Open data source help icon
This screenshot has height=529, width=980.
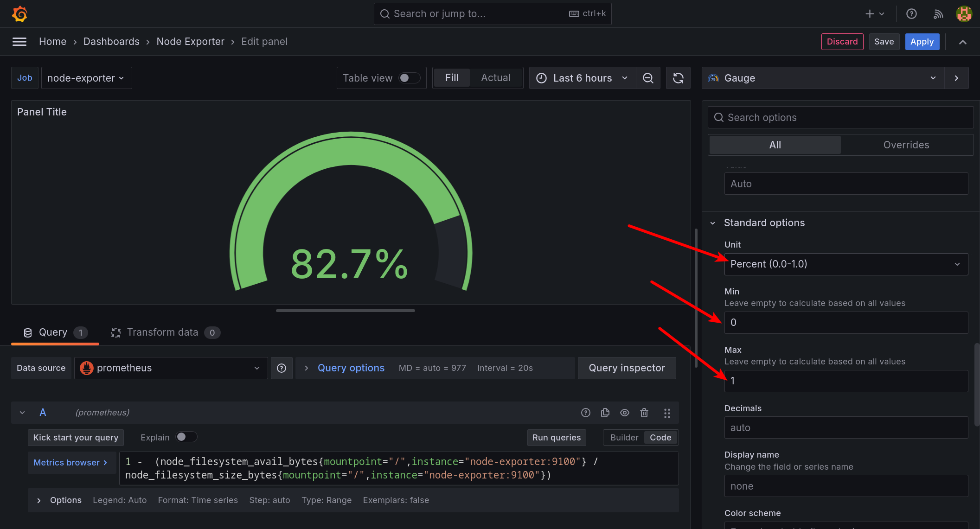point(282,368)
